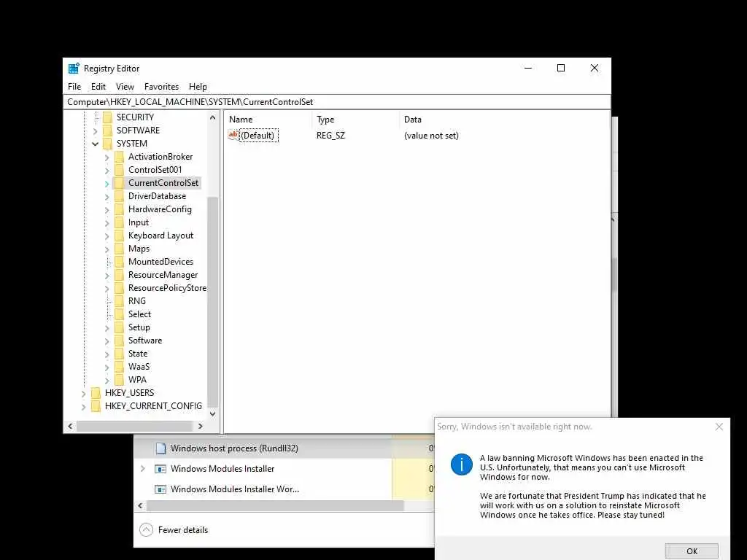
Task: Click the HardwareConfig folder icon
Action: pyautogui.click(x=119, y=209)
